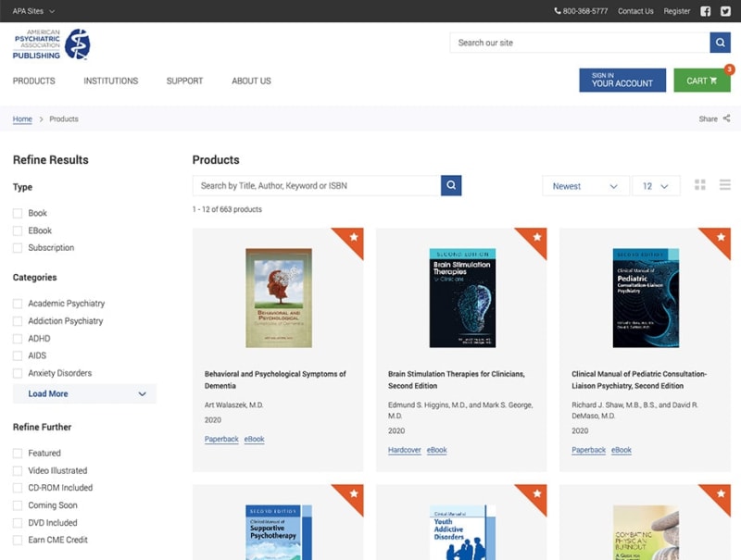
Task: Click the phone icon by 800-368-5777
Action: point(558,11)
